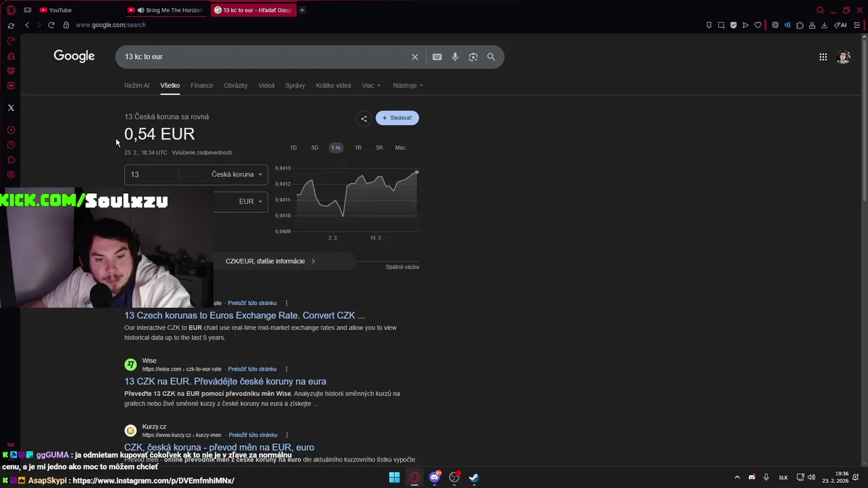Take a snapshot with the toolbar capture icon

[722, 25]
